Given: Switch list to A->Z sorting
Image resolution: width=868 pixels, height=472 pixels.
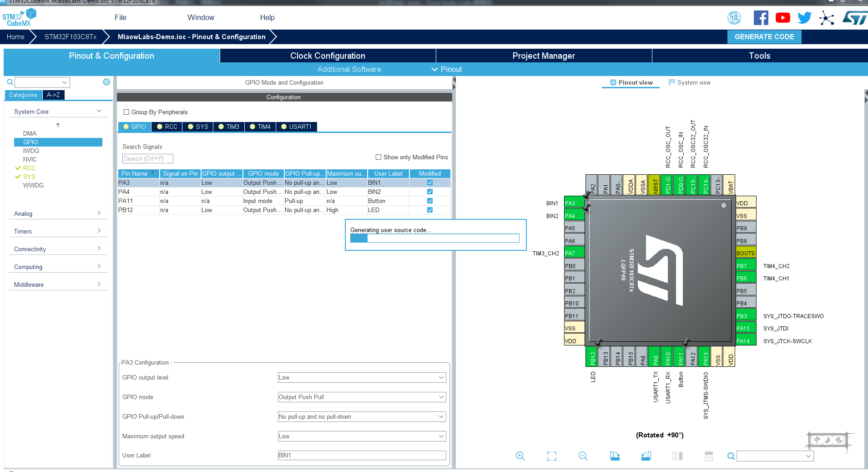Looking at the screenshot, I should [x=53, y=95].
